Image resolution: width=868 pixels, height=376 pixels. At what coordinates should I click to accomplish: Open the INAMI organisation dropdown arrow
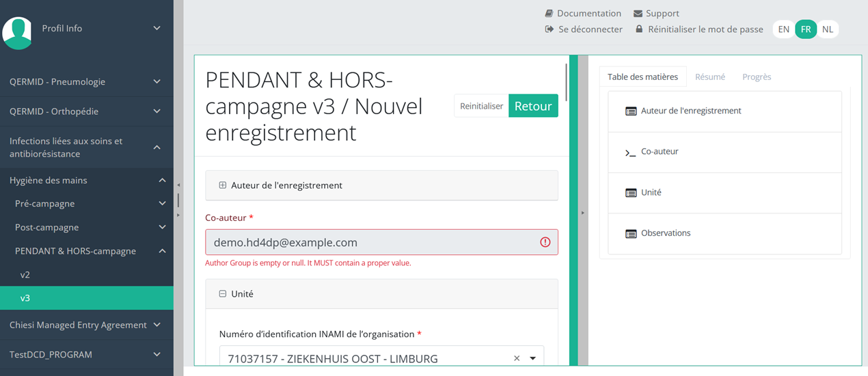click(x=533, y=358)
